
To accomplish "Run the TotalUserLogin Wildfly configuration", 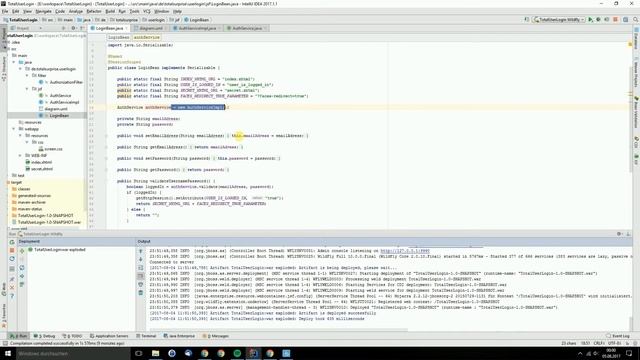I will (x=590, y=20).
